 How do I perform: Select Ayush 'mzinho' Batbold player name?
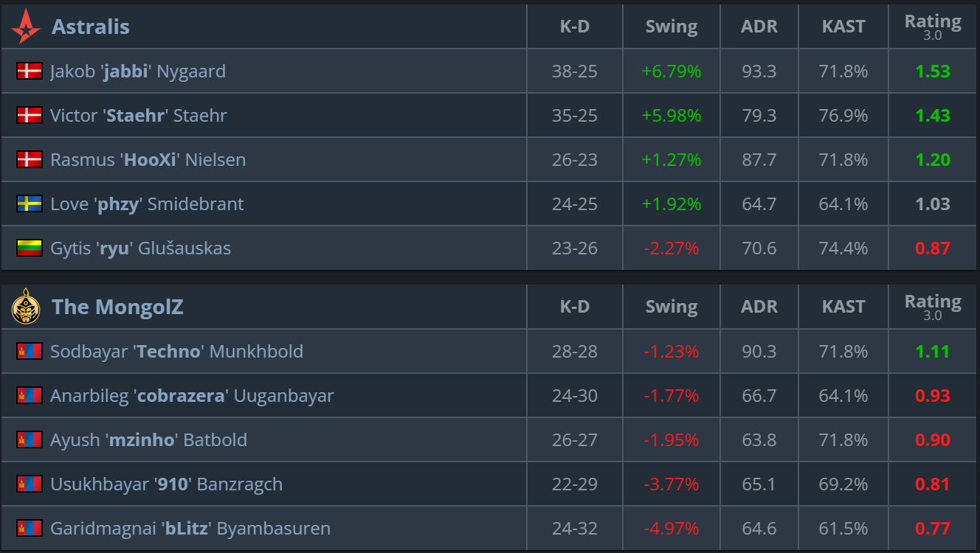[x=148, y=440]
